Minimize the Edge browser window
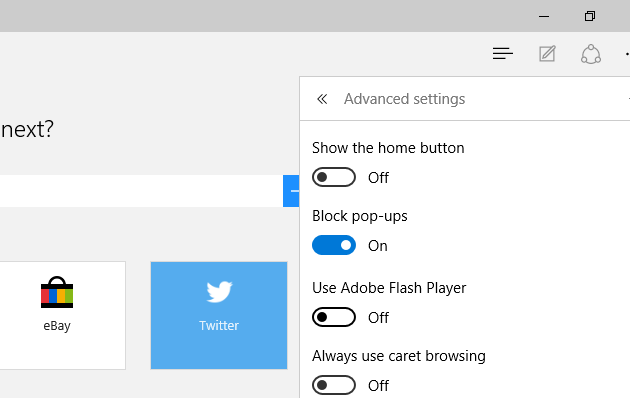 tap(544, 16)
